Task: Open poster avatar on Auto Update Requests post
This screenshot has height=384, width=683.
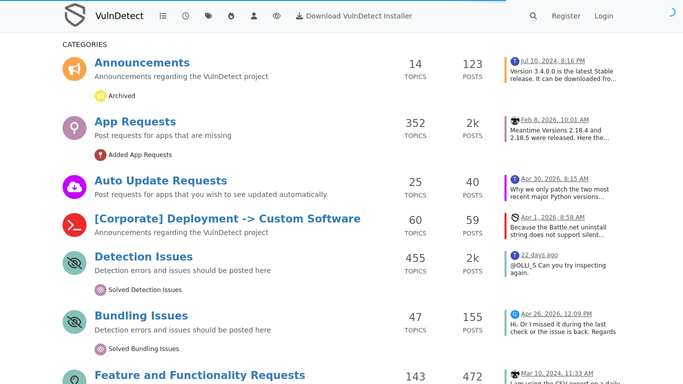Action: tap(515, 179)
